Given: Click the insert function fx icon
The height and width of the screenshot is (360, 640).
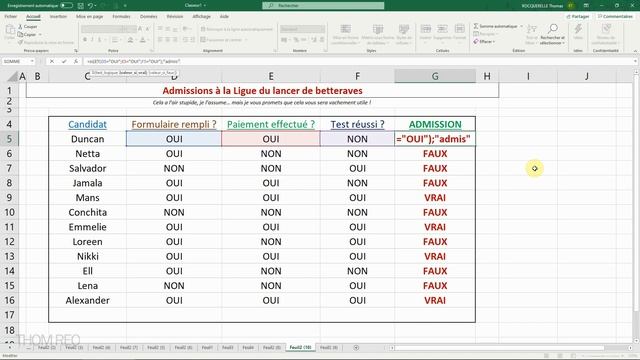Looking at the screenshot, I should pyautogui.click(x=76, y=62).
